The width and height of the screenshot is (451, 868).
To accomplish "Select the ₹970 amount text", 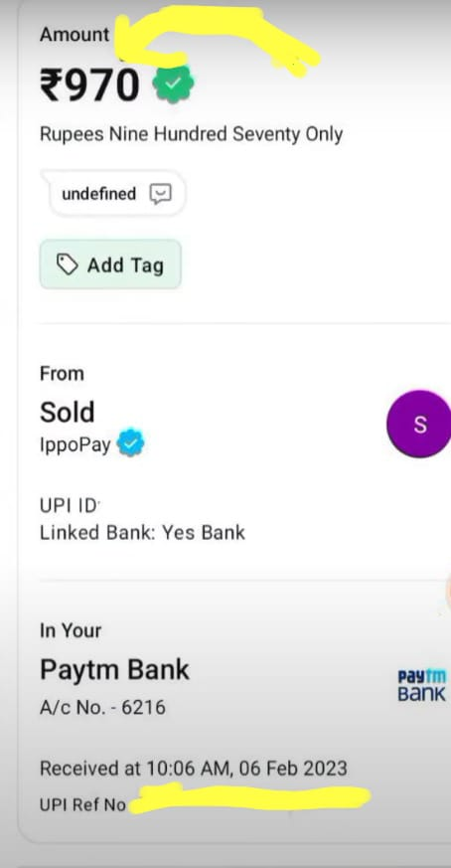I will 89,85.
